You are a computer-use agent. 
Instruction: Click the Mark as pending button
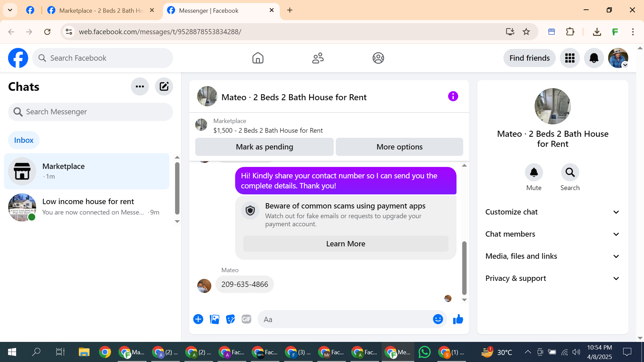pyautogui.click(x=264, y=147)
